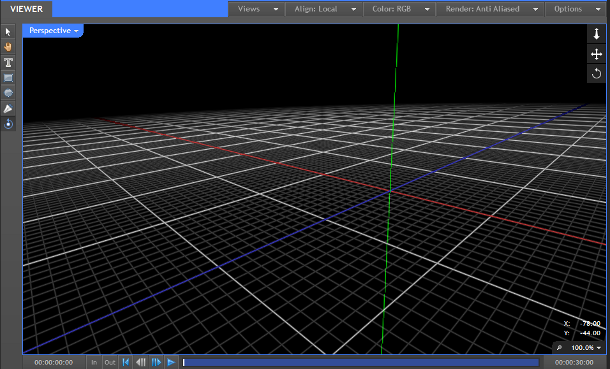Click the In point button
This screenshot has height=369, width=610.
pyautogui.click(x=94, y=362)
